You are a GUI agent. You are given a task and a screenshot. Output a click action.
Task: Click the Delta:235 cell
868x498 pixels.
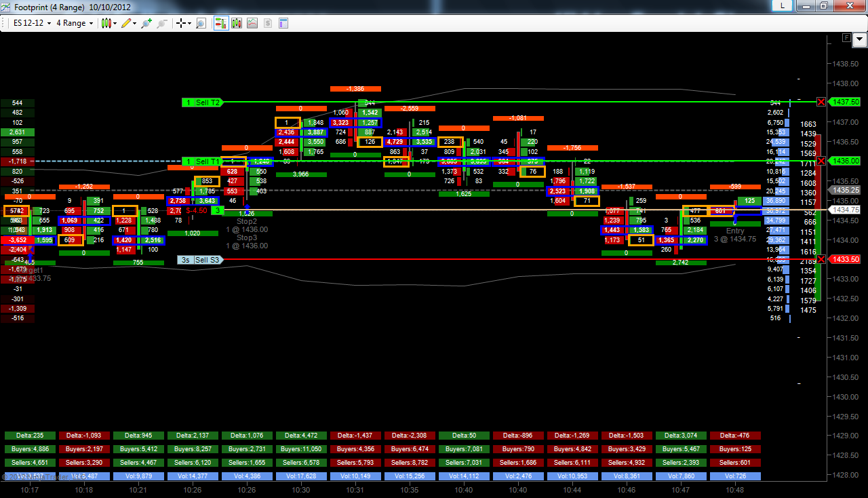point(30,436)
